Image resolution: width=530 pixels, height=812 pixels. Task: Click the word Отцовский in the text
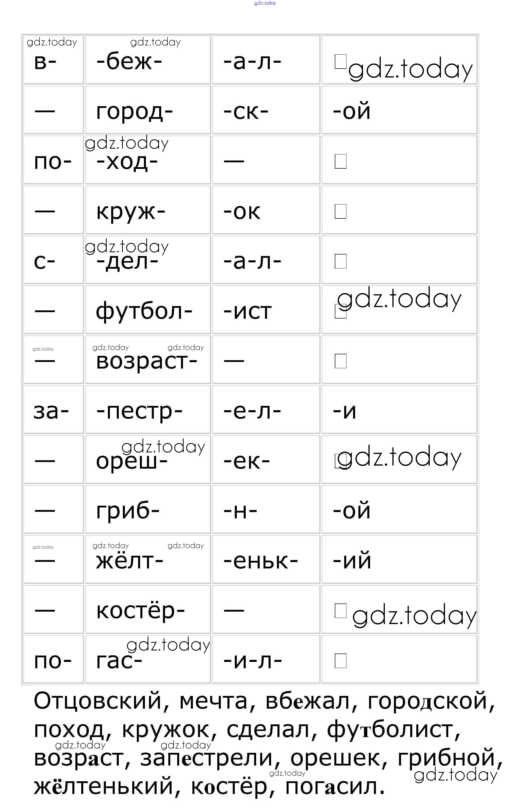(x=97, y=701)
